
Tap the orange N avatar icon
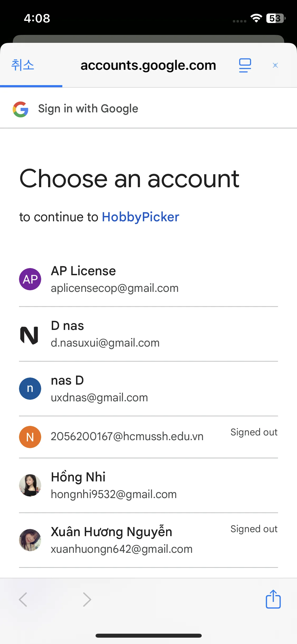point(30,437)
